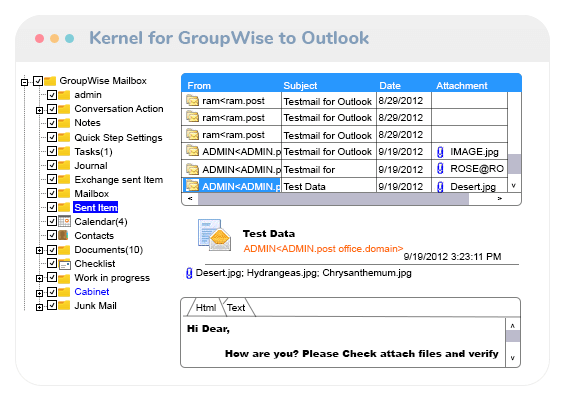Click the Exchange sent Item folder icon

pyautogui.click(x=64, y=179)
